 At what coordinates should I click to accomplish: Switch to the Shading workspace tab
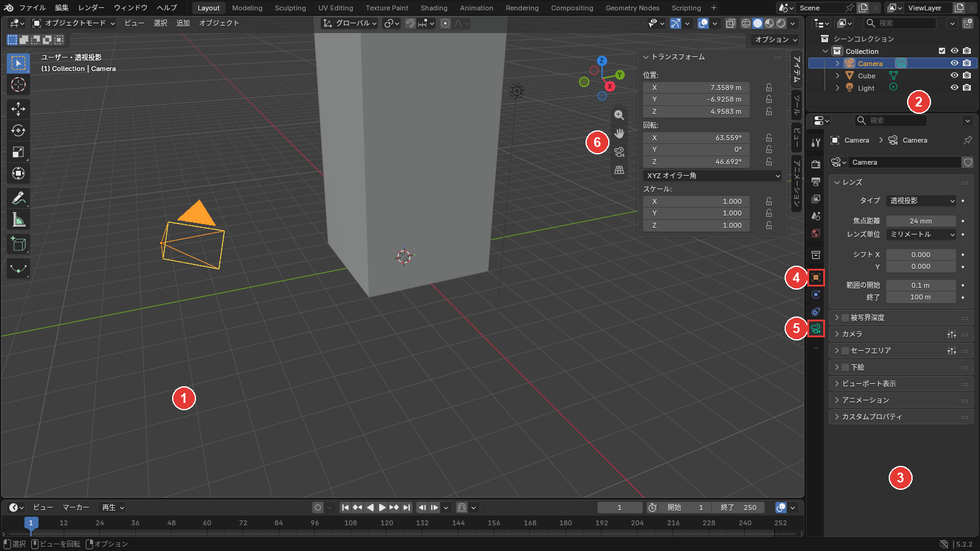click(434, 8)
